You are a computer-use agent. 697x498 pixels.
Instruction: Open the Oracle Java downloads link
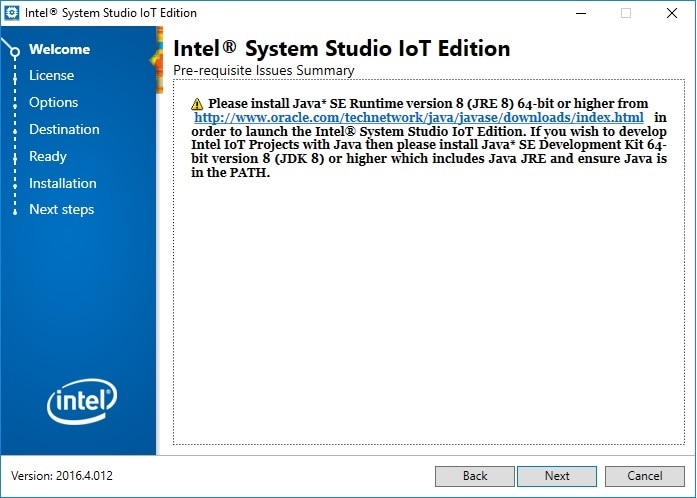[x=419, y=117]
